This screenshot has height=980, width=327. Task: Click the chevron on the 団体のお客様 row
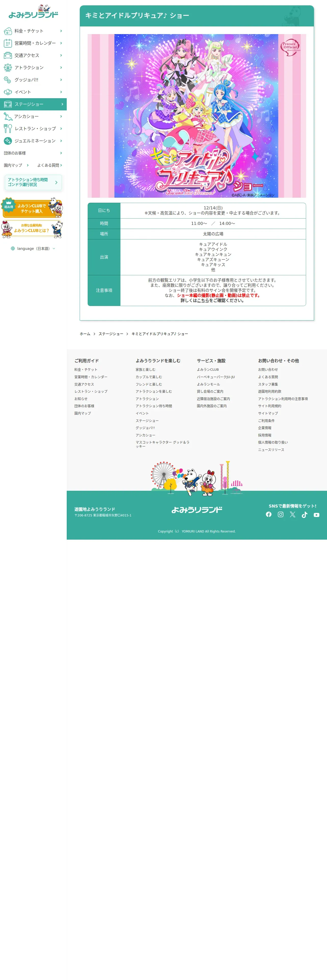point(61,153)
